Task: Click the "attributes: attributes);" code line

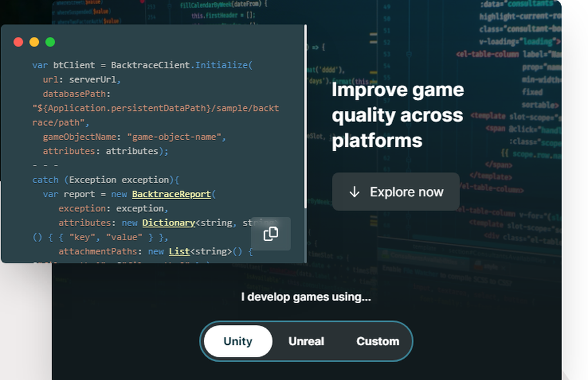Action: [x=105, y=152]
